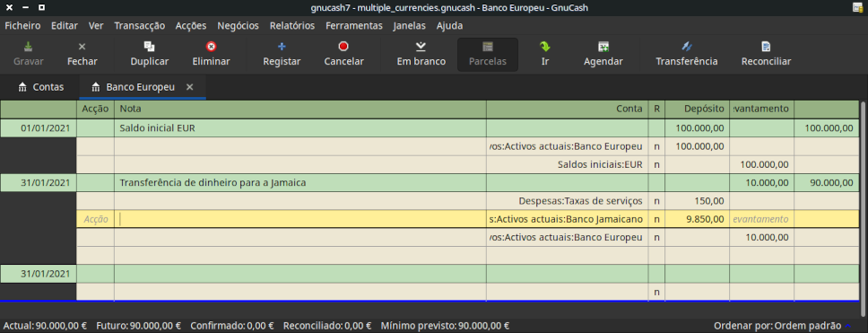Click the Acção column header
The height and width of the screenshot is (333, 868).
click(95, 110)
